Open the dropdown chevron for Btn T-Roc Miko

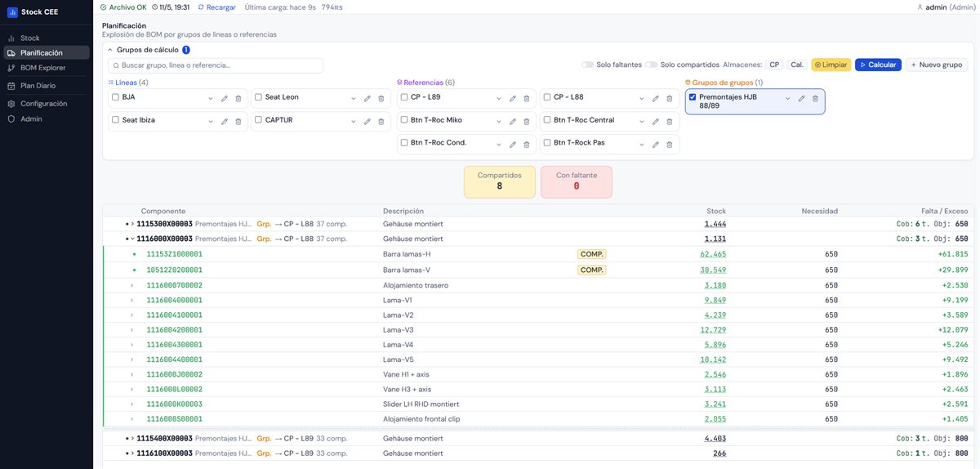(498, 121)
